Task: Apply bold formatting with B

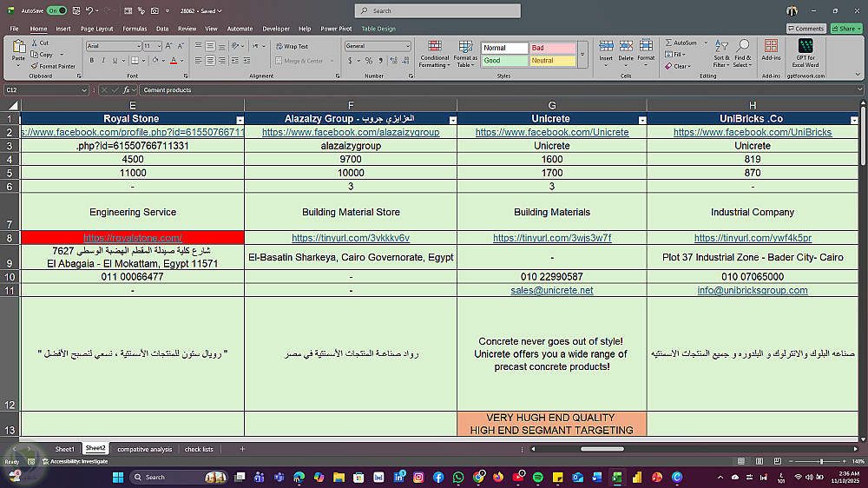Action: point(92,61)
